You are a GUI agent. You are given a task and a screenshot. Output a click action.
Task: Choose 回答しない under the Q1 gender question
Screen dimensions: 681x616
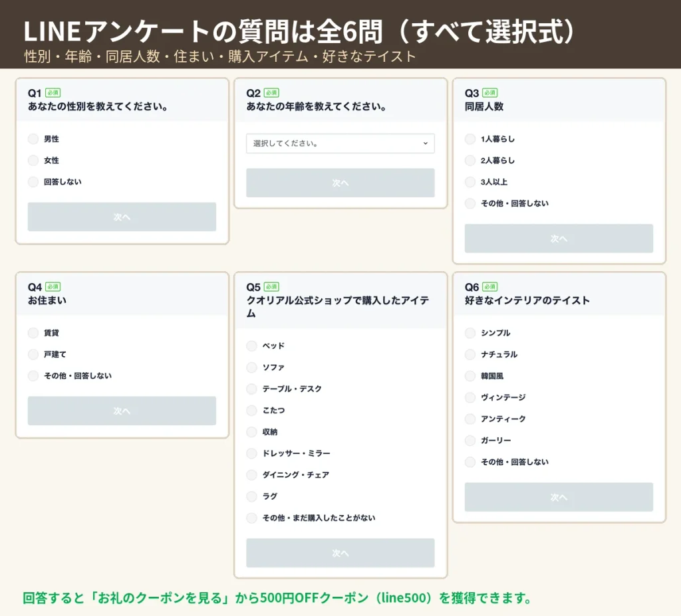click(33, 182)
